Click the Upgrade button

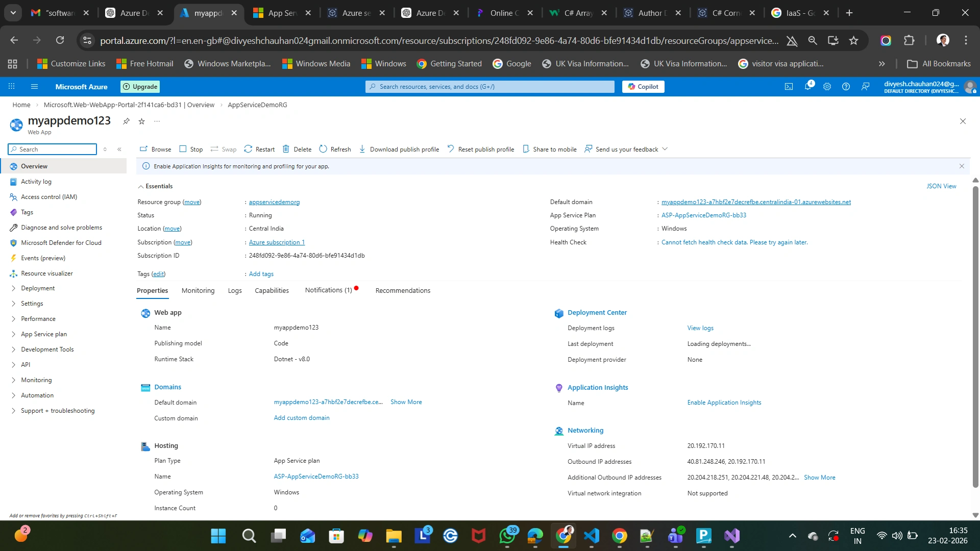click(x=140, y=87)
